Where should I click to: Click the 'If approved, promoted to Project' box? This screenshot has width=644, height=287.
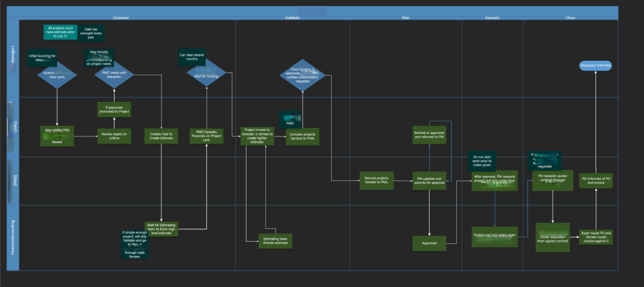click(x=114, y=109)
